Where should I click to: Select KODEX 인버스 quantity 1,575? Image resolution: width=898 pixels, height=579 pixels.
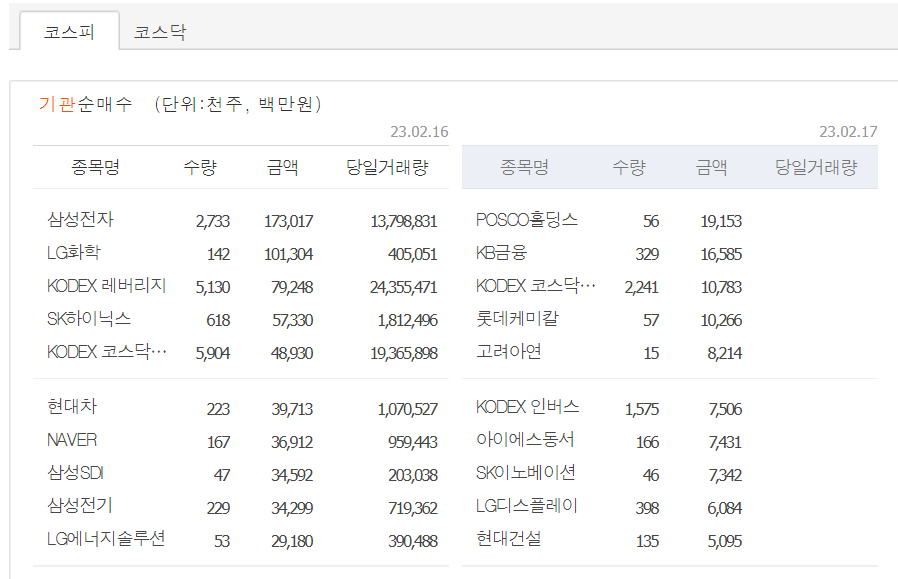642,409
